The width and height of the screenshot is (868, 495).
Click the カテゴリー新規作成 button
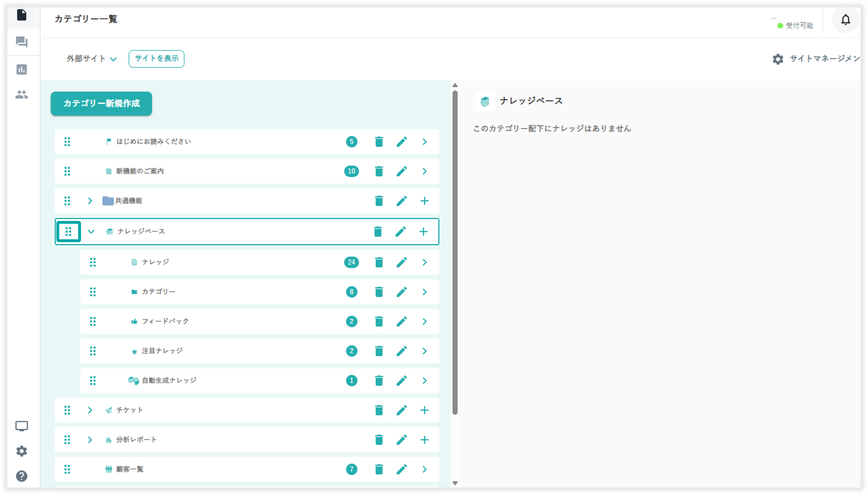[101, 103]
